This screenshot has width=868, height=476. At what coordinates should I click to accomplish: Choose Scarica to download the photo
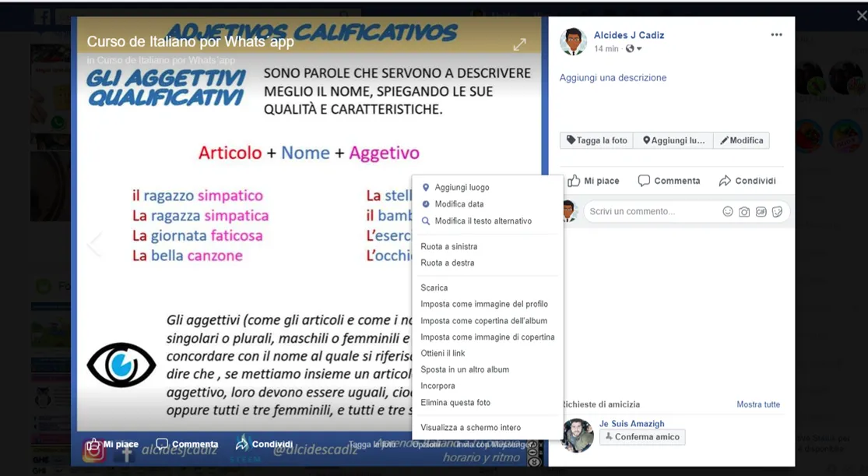coord(487,287)
